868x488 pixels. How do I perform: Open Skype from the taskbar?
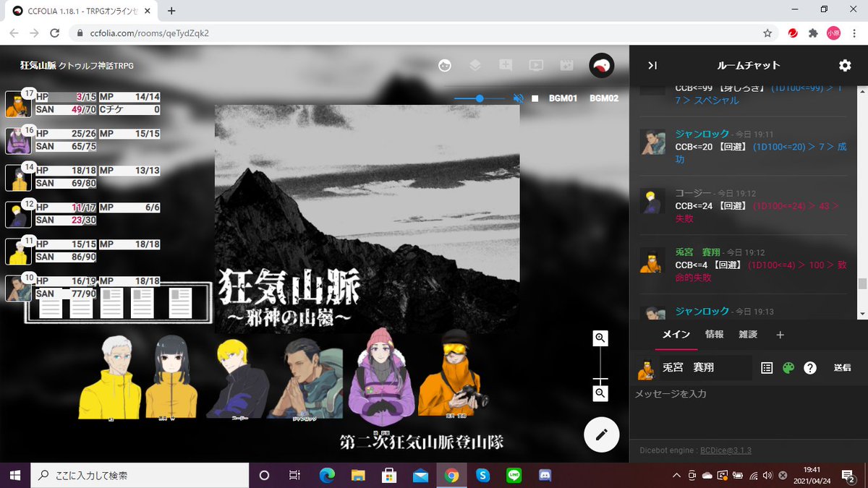483,475
